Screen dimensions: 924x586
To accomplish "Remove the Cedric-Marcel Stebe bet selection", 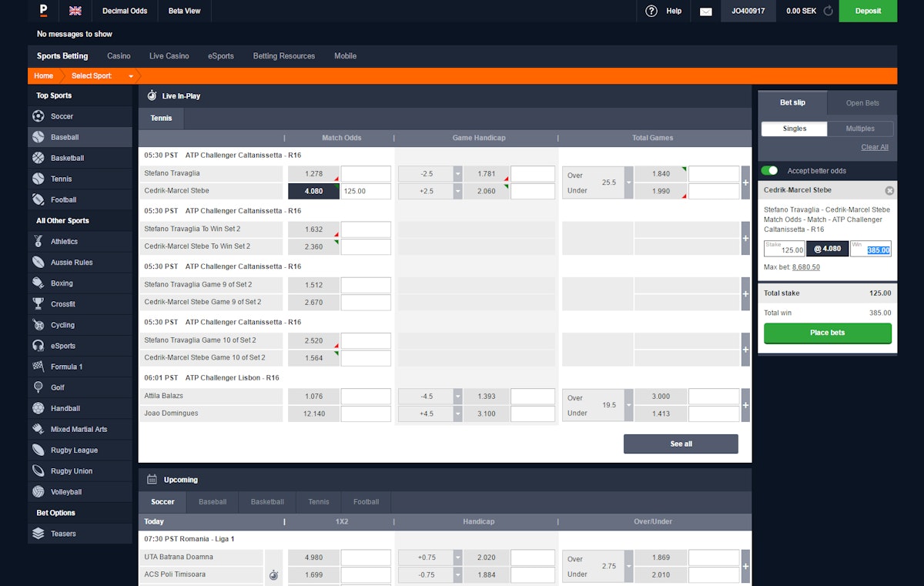I will click(889, 190).
